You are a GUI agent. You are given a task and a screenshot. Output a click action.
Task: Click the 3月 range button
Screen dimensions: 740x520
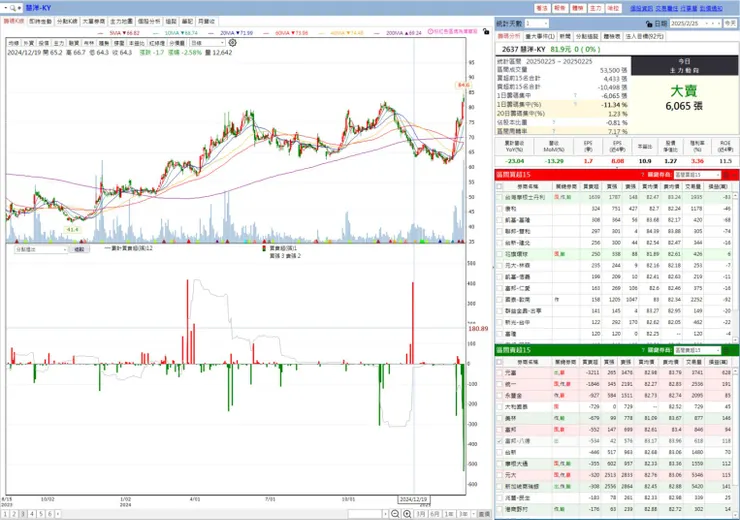click(420, 514)
